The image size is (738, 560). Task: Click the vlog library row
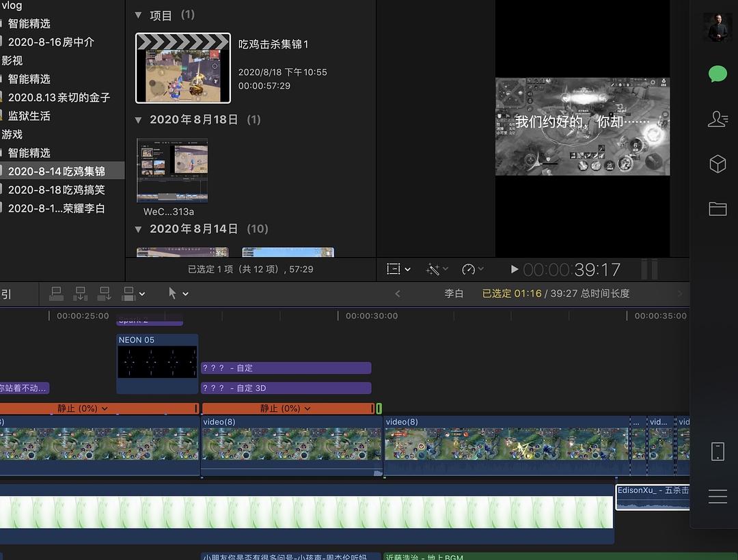click(12, 5)
